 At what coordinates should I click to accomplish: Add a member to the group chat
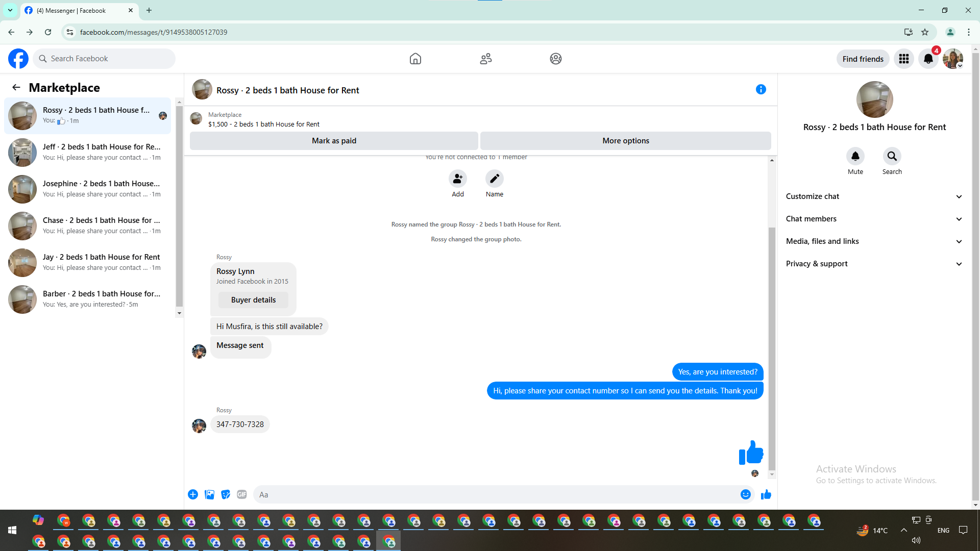(x=458, y=179)
